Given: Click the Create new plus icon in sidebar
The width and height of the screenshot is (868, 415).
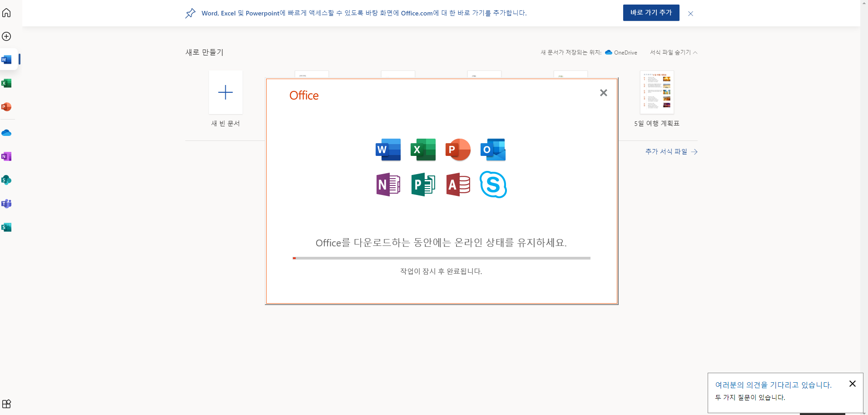Looking at the screenshot, I should pyautogui.click(x=6, y=36).
